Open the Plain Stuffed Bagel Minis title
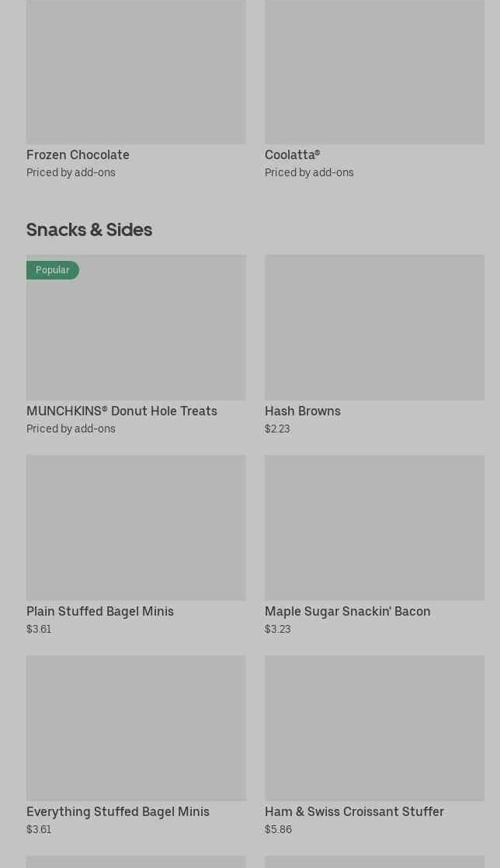The height and width of the screenshot is (868, 500). [x=100, y=611]
